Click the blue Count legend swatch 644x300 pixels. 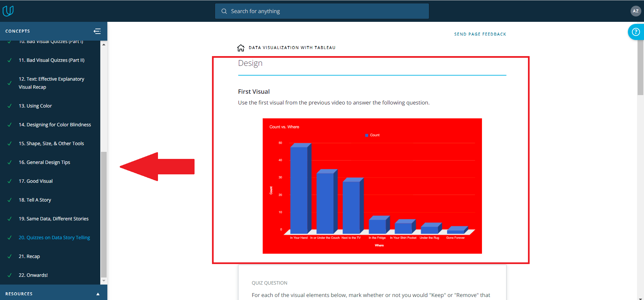tap(367, 135)
